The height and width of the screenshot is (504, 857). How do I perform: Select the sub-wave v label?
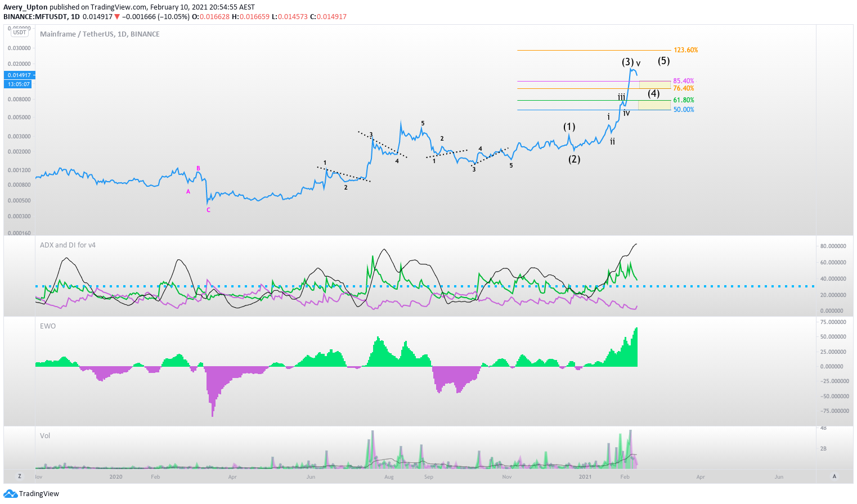[x=638, y=64]
